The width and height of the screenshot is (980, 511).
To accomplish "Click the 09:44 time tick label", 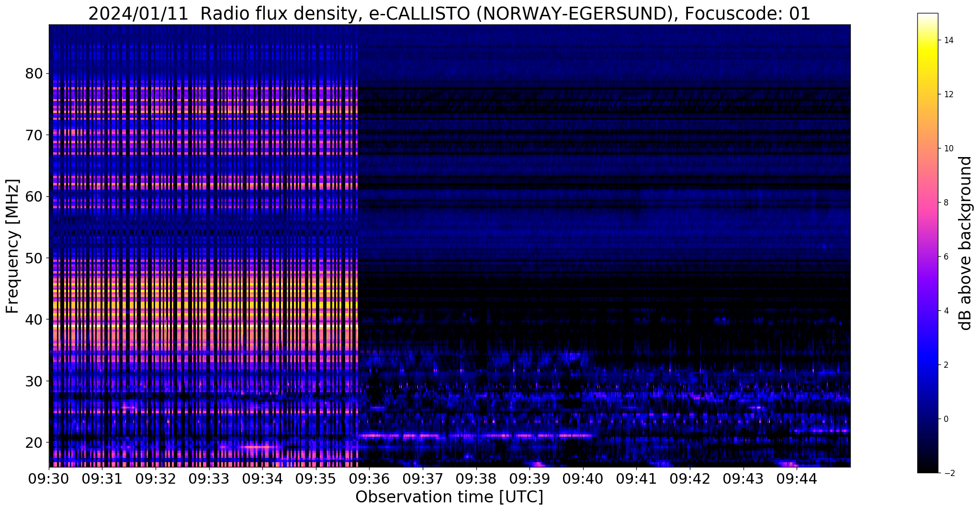I will click(x=797, y=478).
